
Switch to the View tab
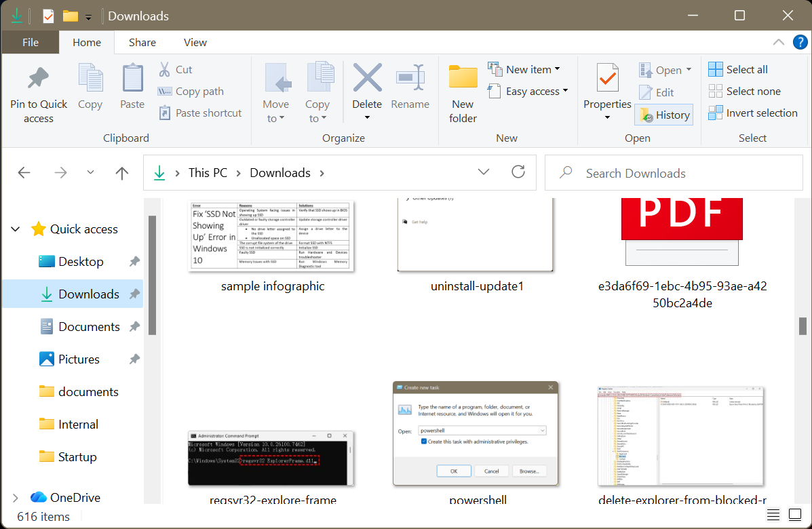pyautogui.click(x=195, y=43)
